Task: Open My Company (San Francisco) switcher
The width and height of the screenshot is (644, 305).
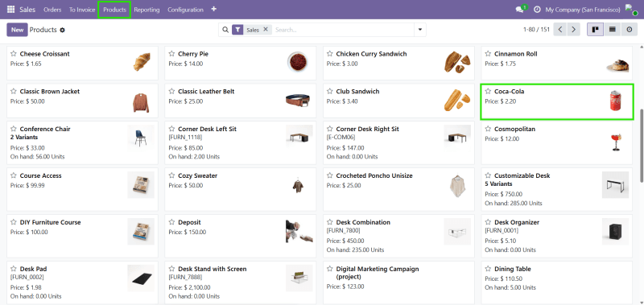Action: click(x=582, y=10)
